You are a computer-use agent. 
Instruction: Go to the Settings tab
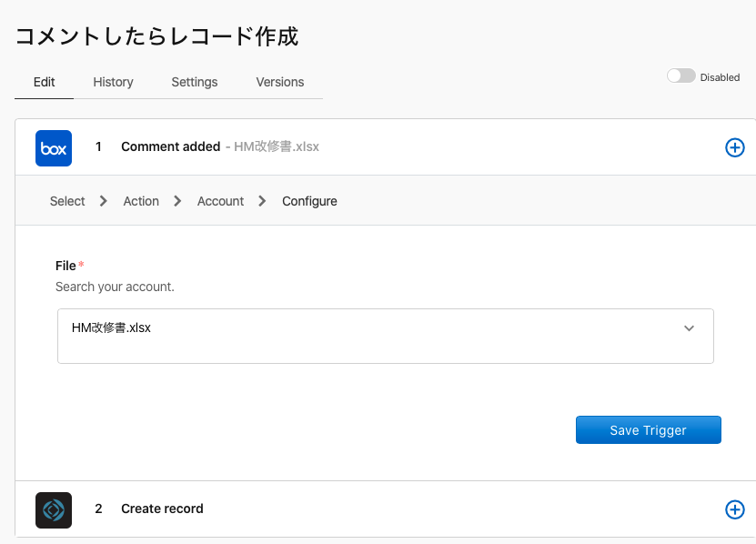195,82
